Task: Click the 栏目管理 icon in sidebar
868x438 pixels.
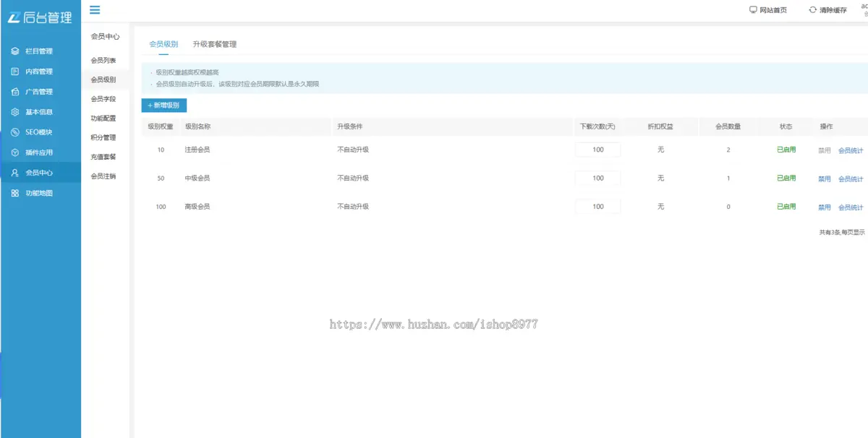Action: (15, 51)
